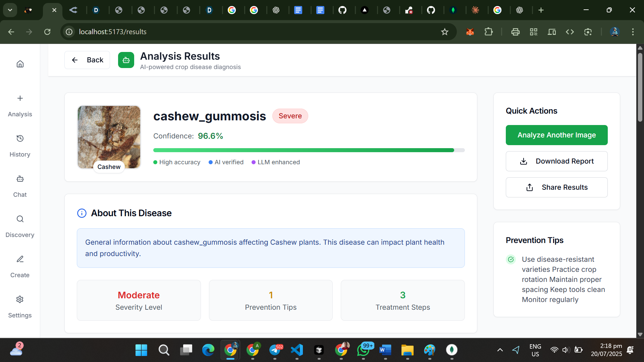Image resolution: width=644 pixels, height=362 pixels.
Task: Bookmark this page with star icon
Action: 445,32
